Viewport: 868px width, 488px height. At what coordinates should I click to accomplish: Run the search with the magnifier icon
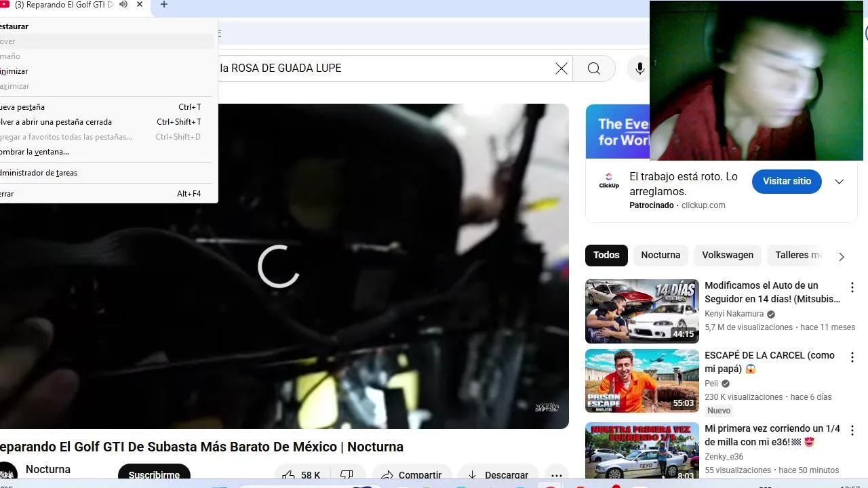tap(594, 68)
